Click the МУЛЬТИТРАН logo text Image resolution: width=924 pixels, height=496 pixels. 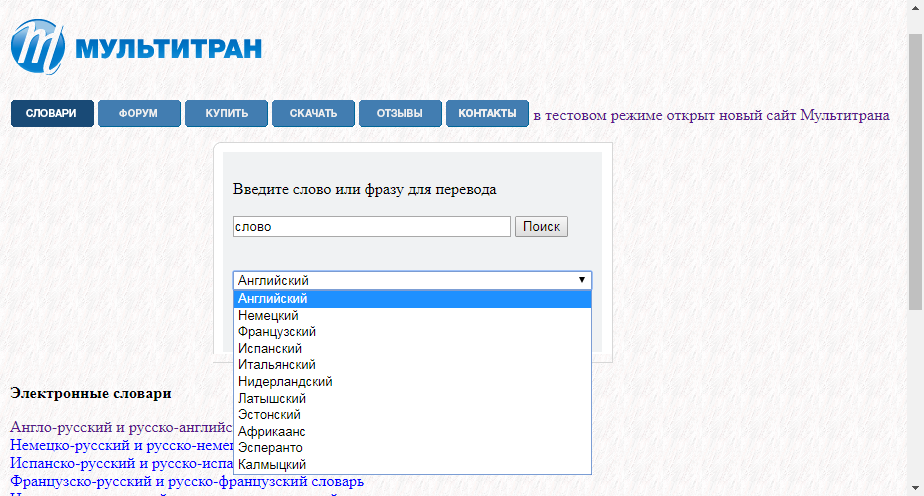(169, 49)
